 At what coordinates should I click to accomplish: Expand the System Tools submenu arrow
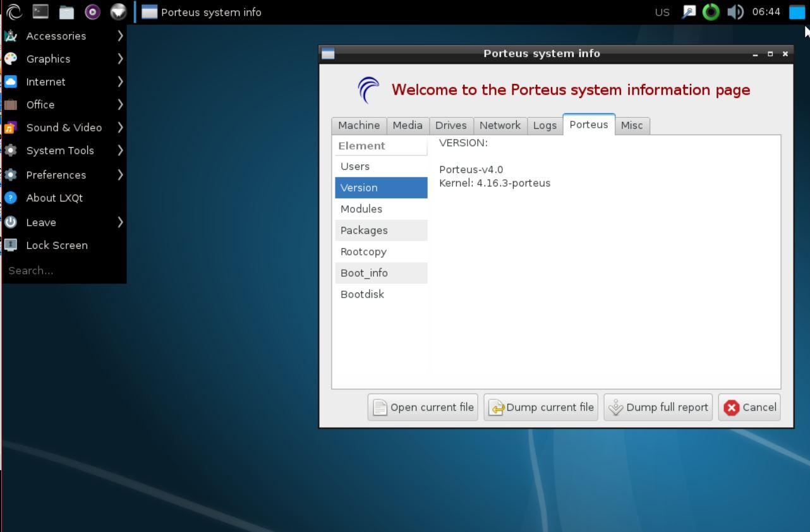(x=120, y=150)
